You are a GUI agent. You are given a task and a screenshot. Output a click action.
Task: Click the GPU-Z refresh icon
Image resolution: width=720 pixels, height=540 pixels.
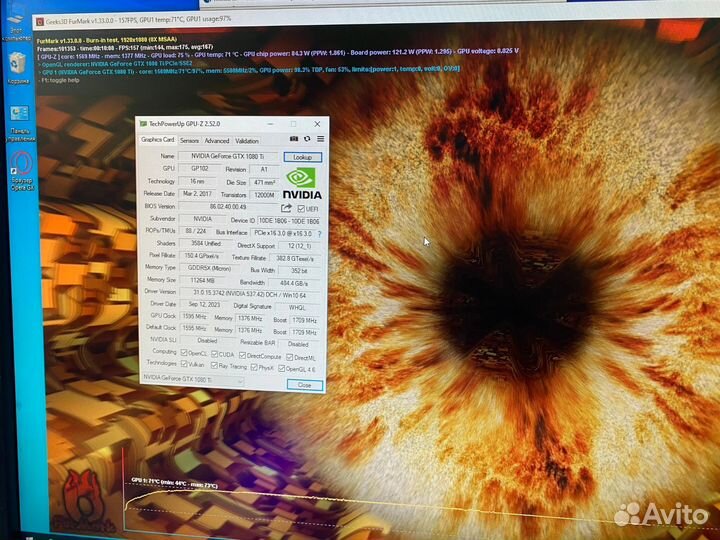pos(307,139)
